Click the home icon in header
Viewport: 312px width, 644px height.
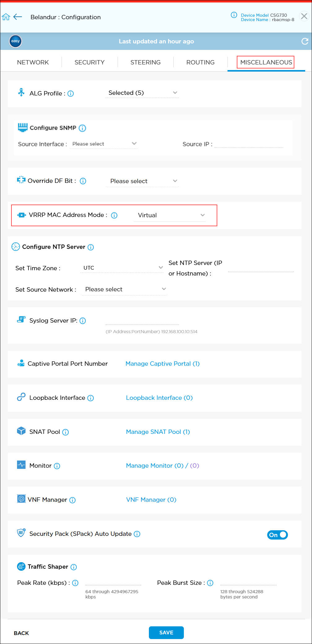click(x=6, y=17)
